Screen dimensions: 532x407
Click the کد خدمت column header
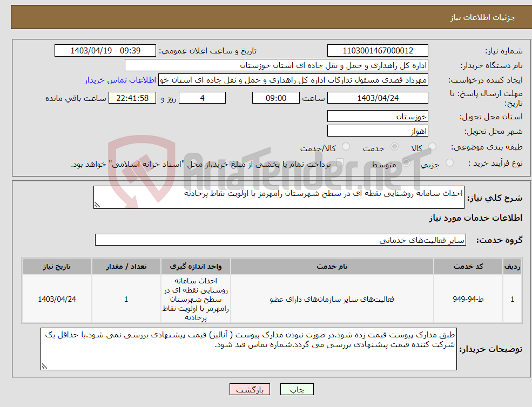tap(468, 267)
